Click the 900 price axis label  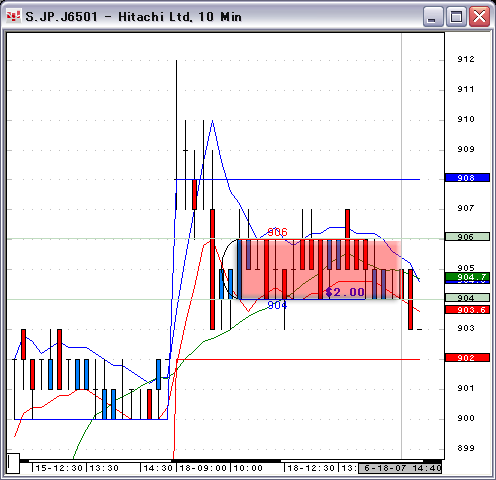466,418
